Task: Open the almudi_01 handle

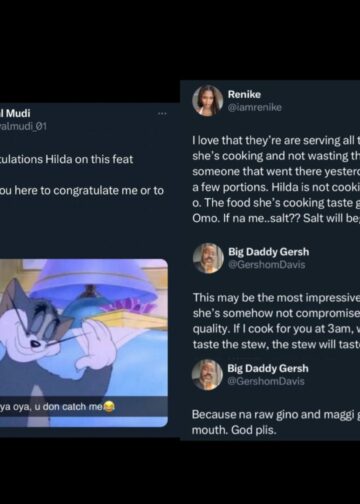Action: click(23, 126)
